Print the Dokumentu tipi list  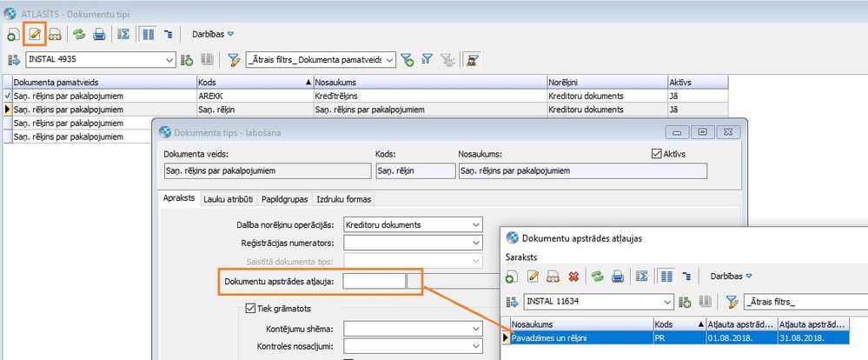pyautogui.click(x=99, y=34)
